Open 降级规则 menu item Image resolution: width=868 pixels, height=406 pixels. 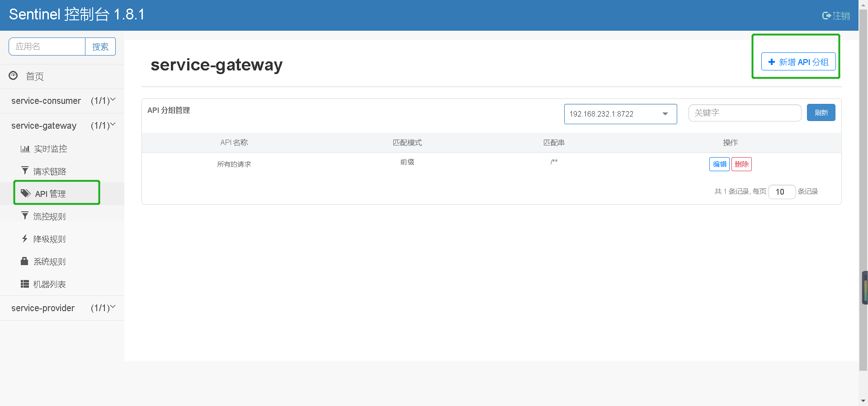62,239
